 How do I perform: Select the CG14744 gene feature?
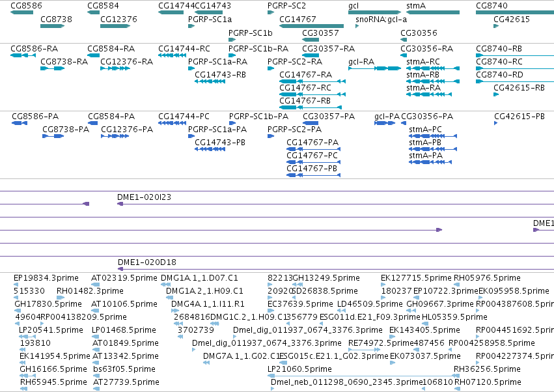coord(171,12)
